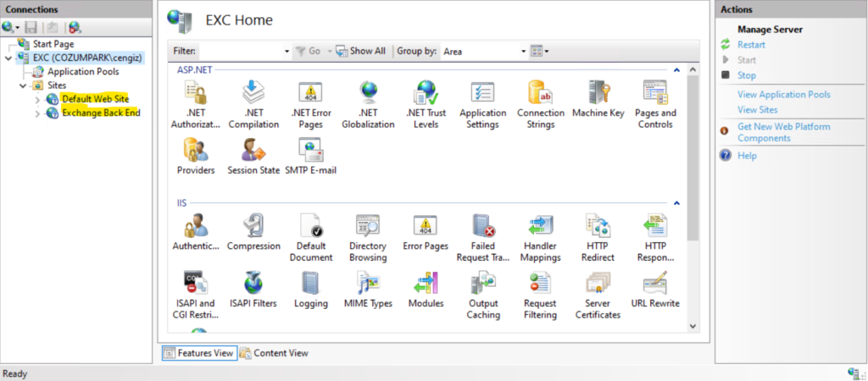Open .NET Globalization feature
The image size is (868, 381).
tap(368, 104)
